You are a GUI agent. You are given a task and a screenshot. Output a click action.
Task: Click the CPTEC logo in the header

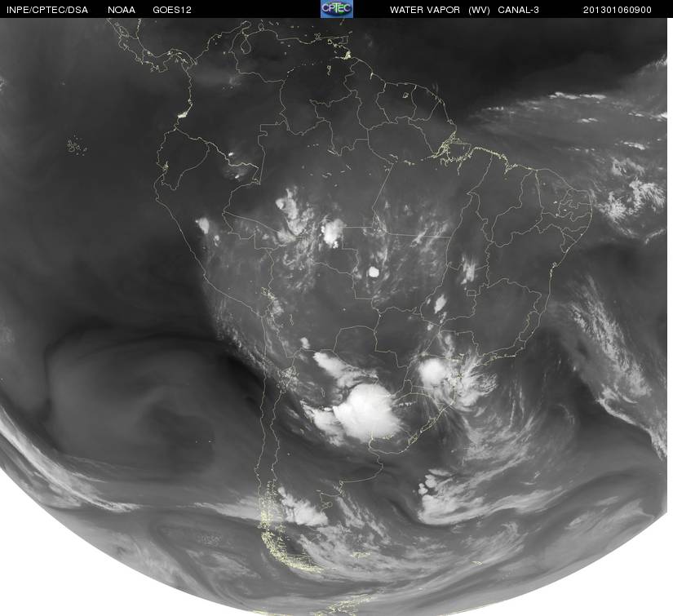click(x=337, y=9)
